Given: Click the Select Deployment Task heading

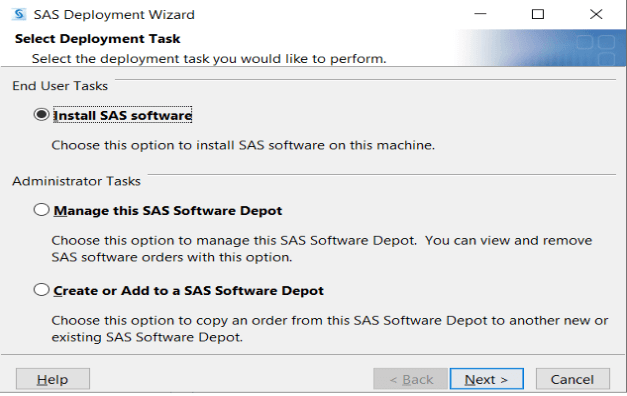Looking at the screenshot, I should (x=98, y=39).
